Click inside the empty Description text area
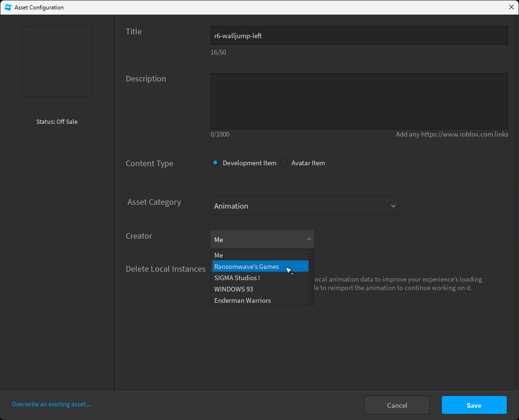 tap(359, 101)
